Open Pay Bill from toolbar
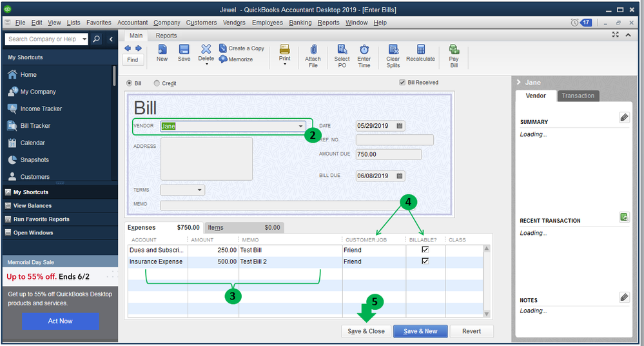The height and width of the screenshot is (346, 644). click(454, 56)
